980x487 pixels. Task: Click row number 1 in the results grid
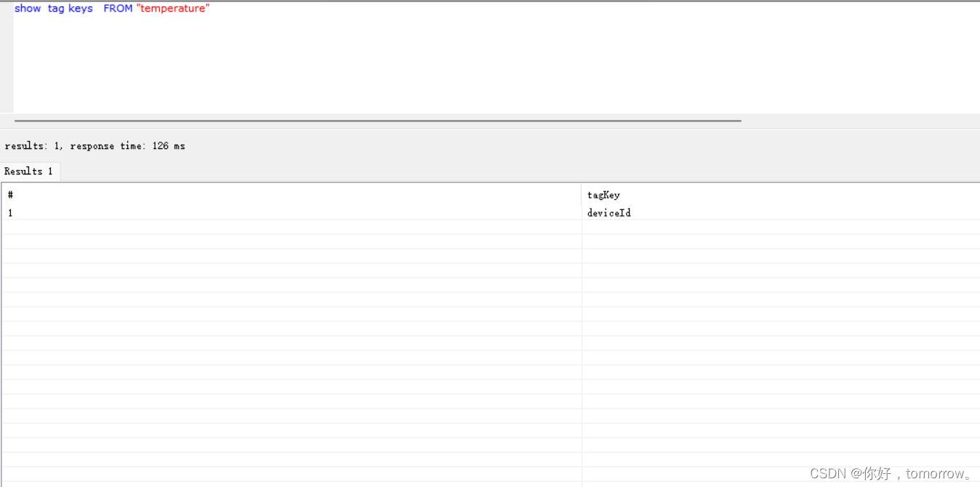[x=10, y=212]
